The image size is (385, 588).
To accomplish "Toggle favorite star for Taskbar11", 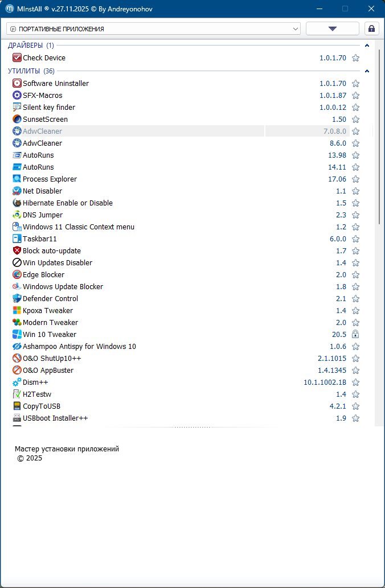I will [355, 239].
